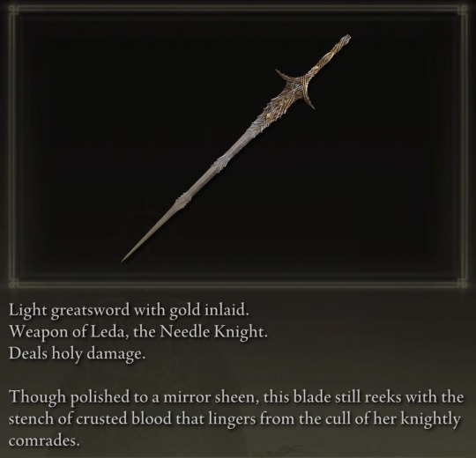Click the sharp tip of the blade

coord(126,258)
